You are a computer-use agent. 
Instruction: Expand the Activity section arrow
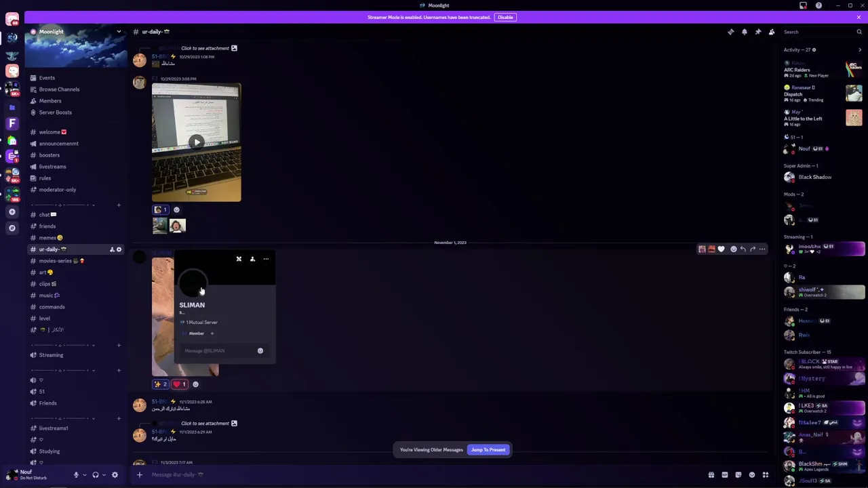(x=860, y=49)
